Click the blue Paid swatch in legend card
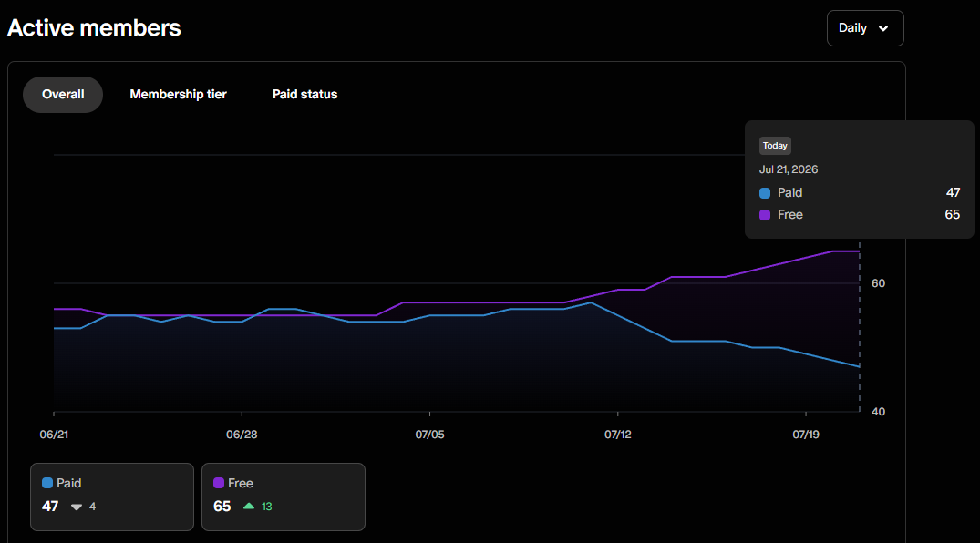This screenshot has height=543, width=980. (x=47, y=483)
